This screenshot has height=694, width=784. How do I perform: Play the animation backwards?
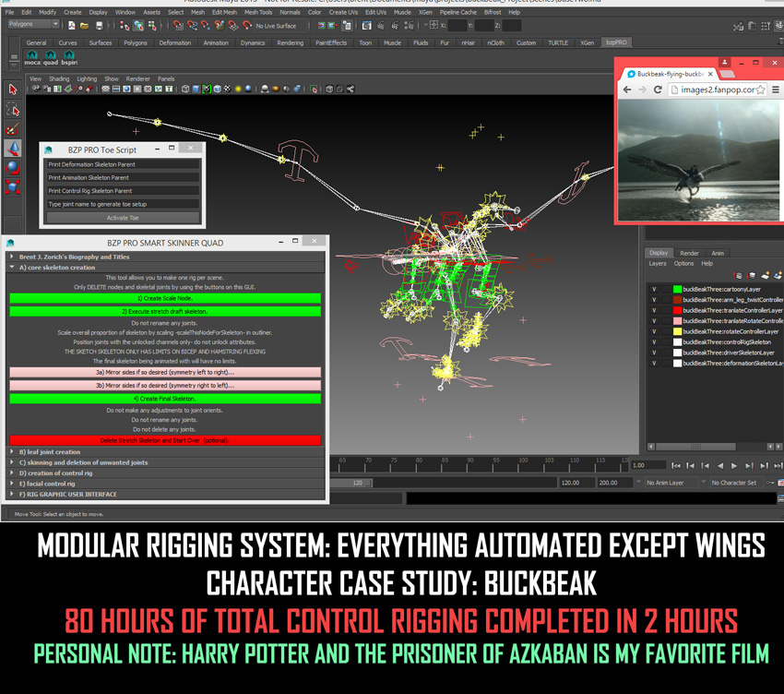click(x=720, y=465)
